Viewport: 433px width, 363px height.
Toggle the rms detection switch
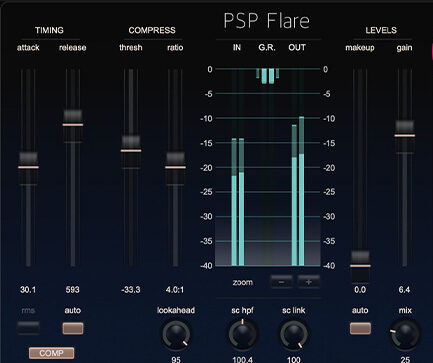coord(28,328)
